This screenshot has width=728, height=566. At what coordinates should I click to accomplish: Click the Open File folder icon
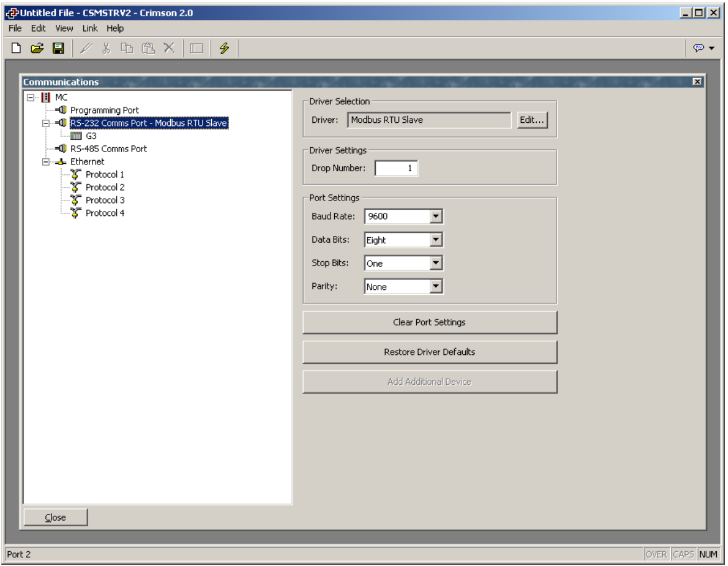pyautogui.click(x=37, y=48)
